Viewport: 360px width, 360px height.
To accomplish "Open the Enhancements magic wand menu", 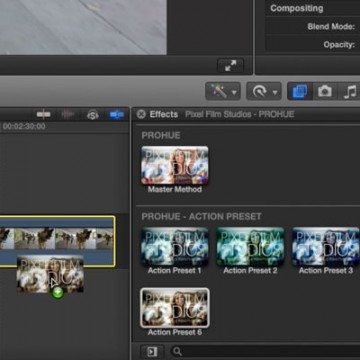I will point(223,91).
